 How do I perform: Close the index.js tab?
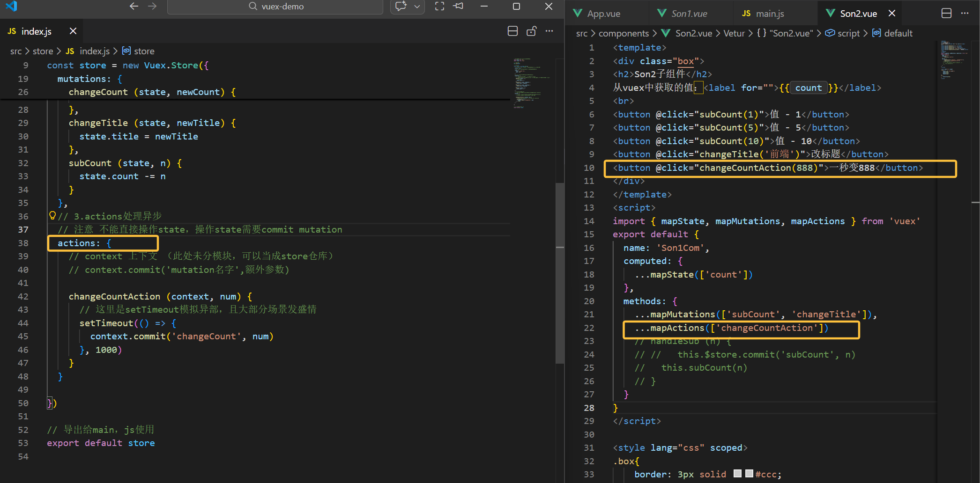tap(73, 31)
